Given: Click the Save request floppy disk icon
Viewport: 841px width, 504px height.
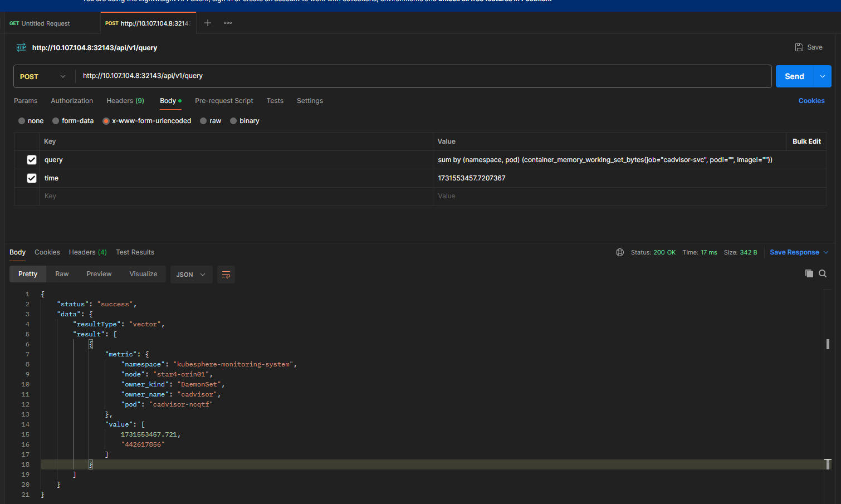Looking at the screenshot, I should [x=799, y=47].
